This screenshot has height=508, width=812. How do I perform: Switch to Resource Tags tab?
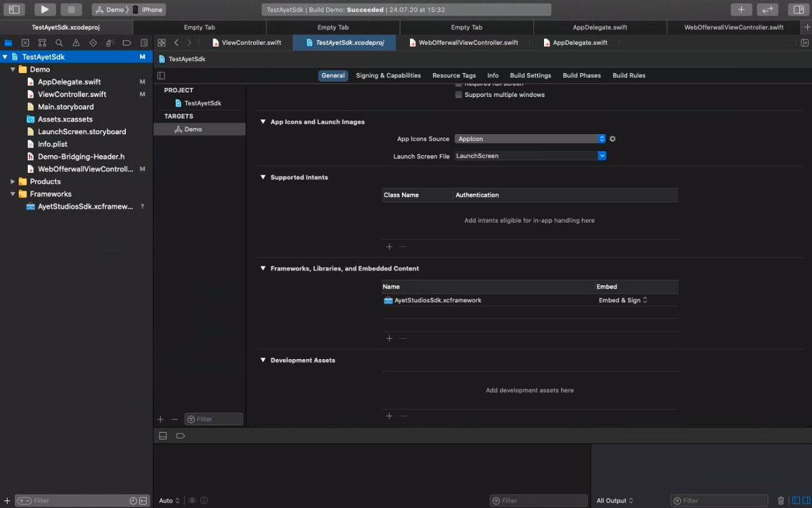point(454,75)
